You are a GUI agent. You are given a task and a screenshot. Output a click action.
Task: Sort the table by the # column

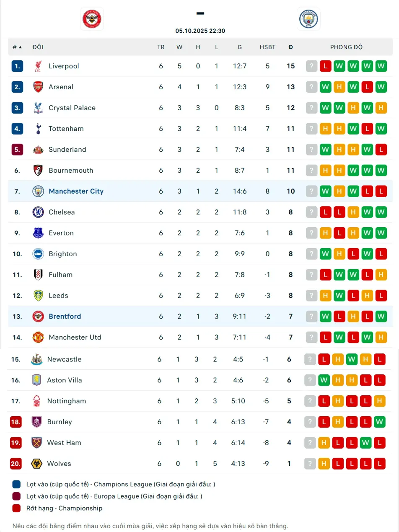tap(17, 47)
